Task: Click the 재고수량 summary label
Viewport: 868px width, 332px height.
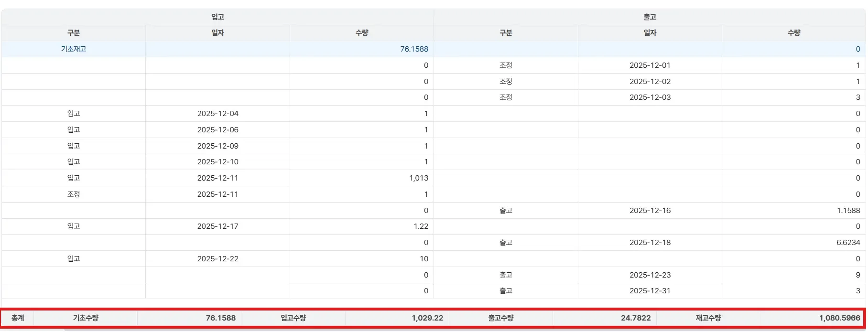Action: [x=708, y=318]
